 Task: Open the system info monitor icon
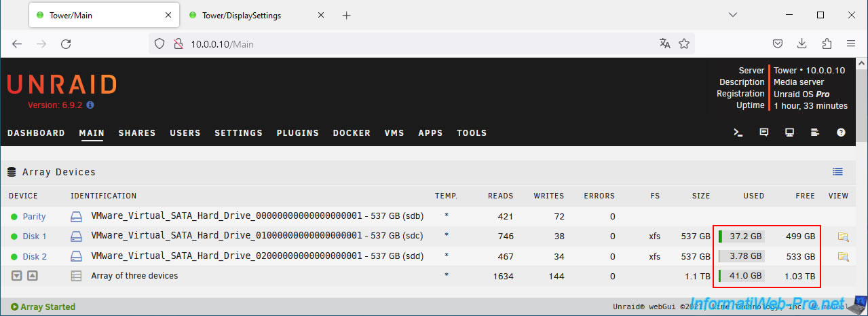point(790,133)
